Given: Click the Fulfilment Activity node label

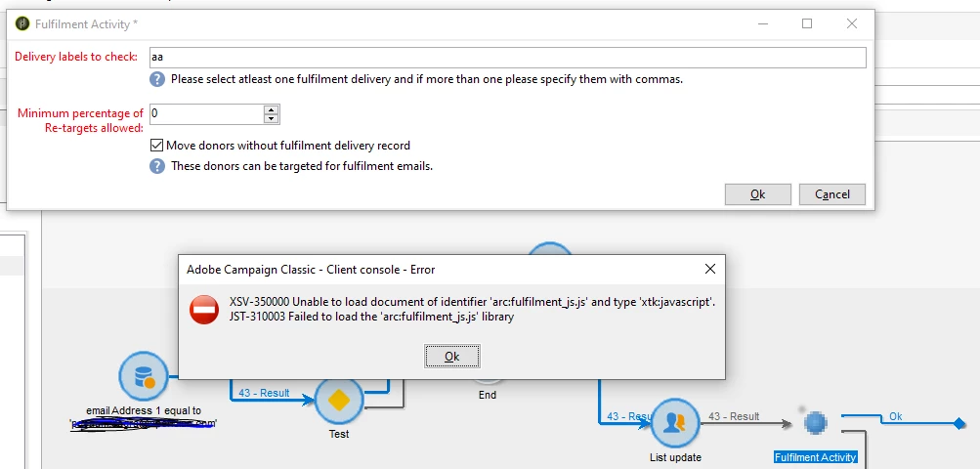Looking at the screenshot, I should point(815,457).
